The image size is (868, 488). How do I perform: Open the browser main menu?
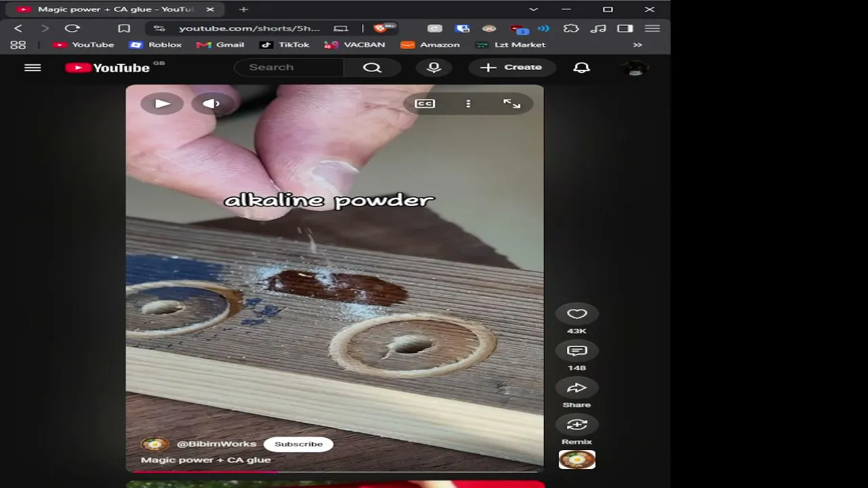click(652, 28)
